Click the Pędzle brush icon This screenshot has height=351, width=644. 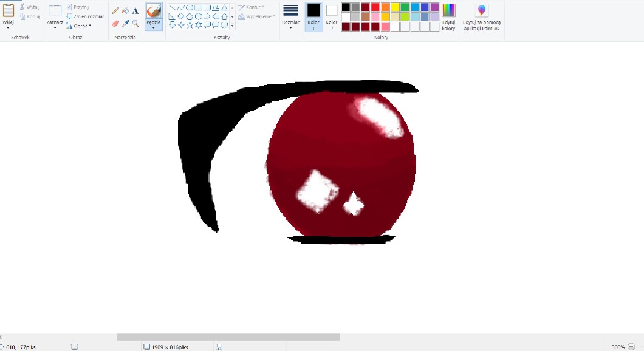pyautogui.click(x=154, y=11)
